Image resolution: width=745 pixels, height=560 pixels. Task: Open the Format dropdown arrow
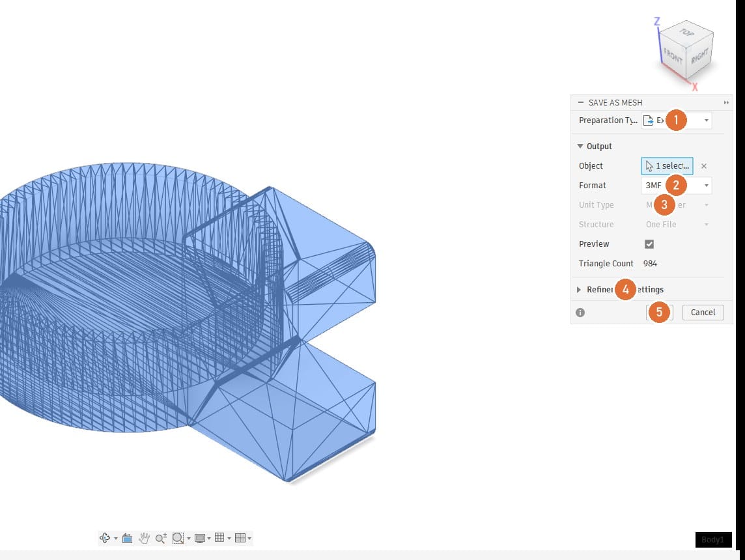coord(707,185)
